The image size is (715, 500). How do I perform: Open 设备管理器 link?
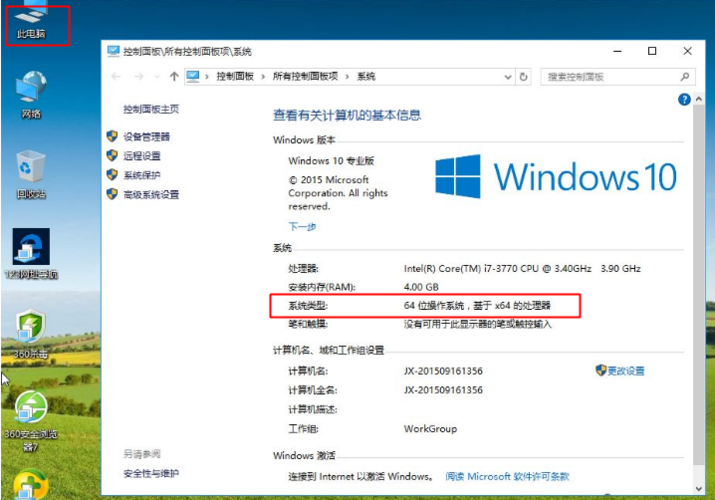pyautogui.click(x=146, y=136)
